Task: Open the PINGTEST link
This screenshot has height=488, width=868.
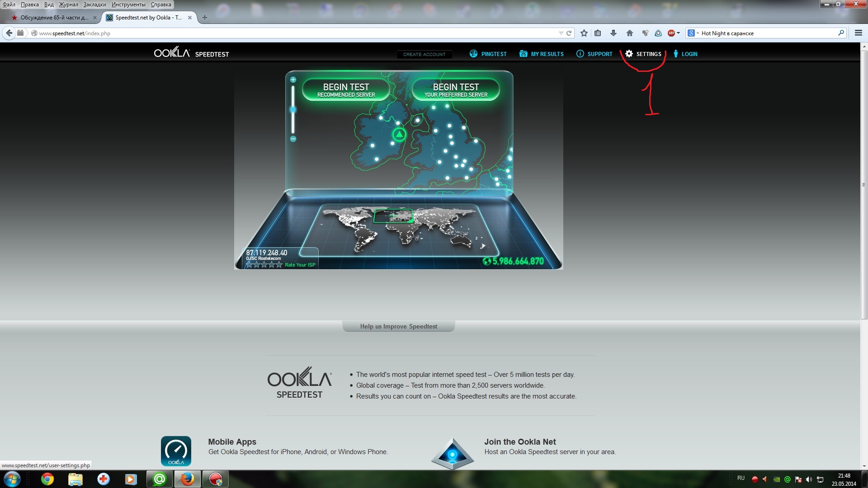Action: [488, 54]
